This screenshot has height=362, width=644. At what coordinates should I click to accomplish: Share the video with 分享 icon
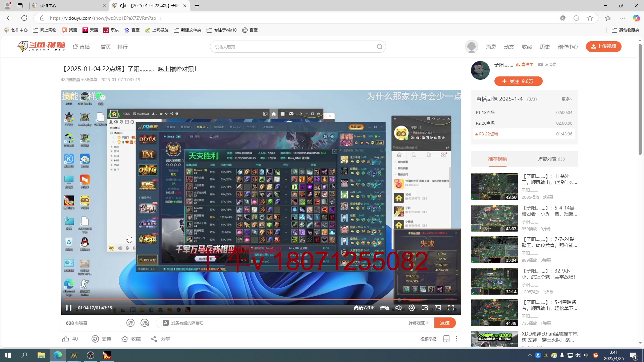161,339
